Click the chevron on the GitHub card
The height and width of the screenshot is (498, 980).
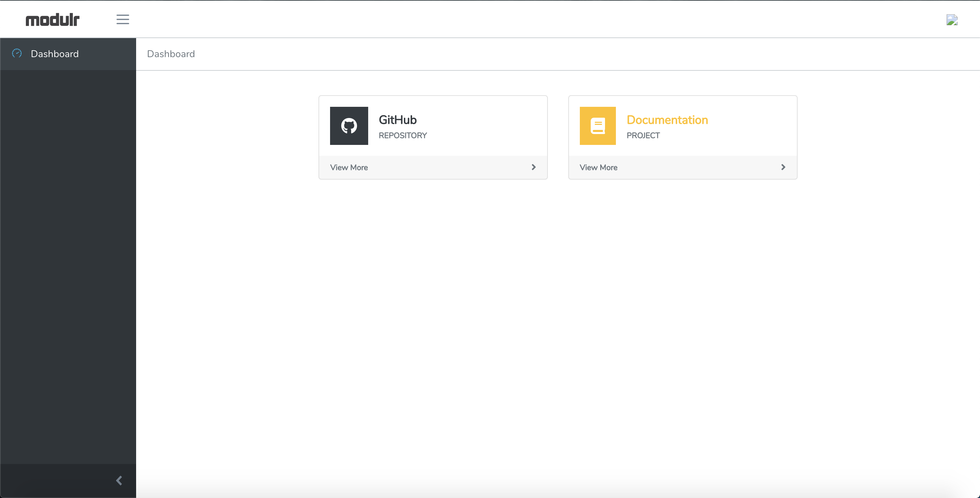click(533, 167)
